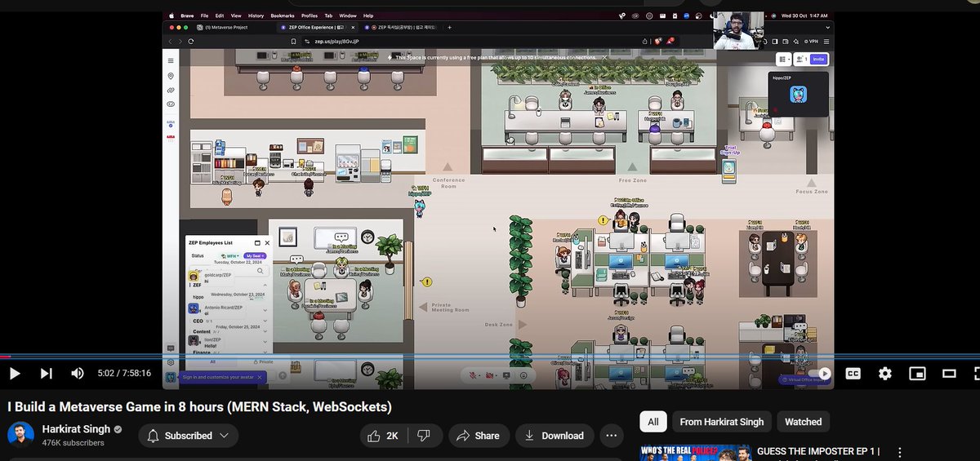Like the video with 2K likes
980x461 pixels.
point(383,436)
